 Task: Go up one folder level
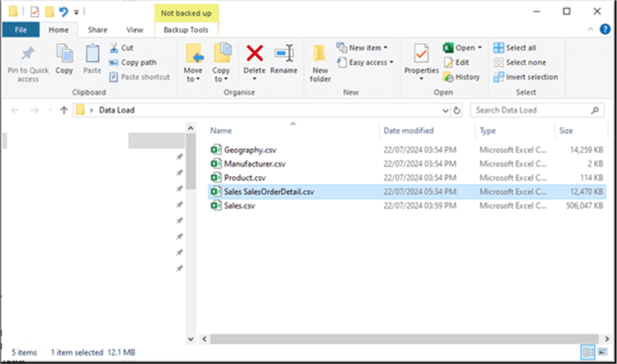[64, 110]
